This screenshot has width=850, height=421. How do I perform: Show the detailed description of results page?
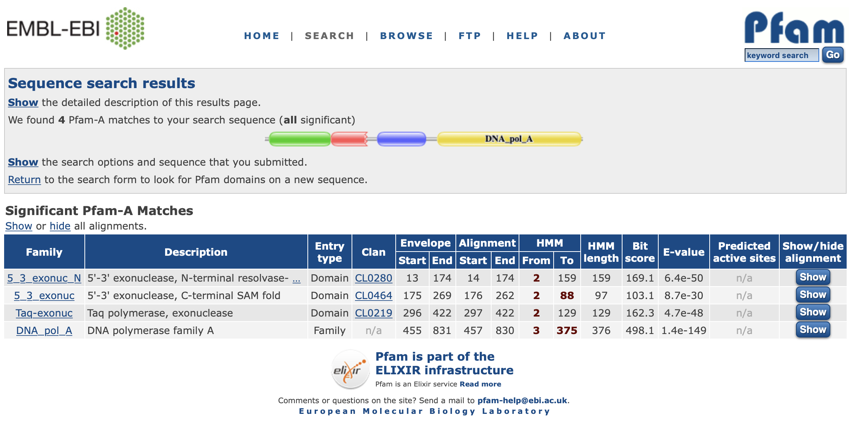(23, 102)
